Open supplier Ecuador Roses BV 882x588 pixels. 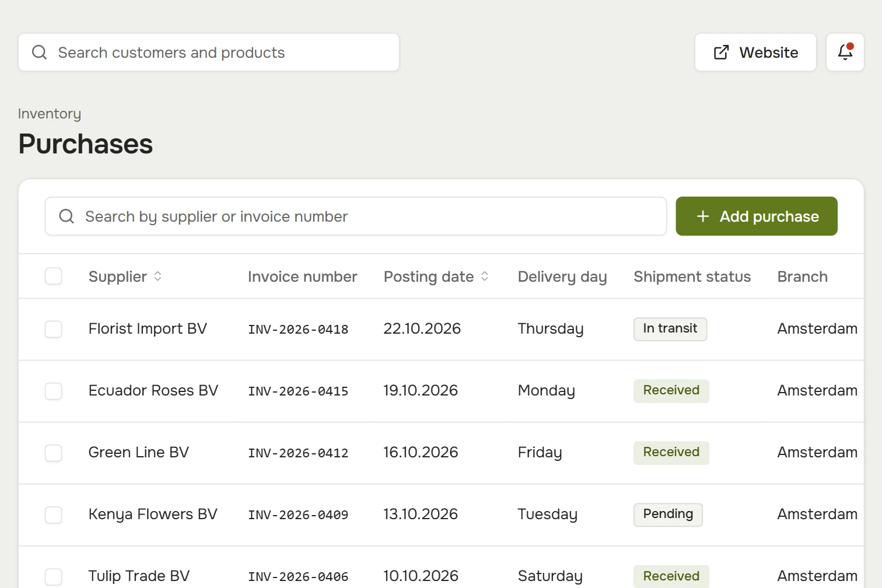(153, 390)
